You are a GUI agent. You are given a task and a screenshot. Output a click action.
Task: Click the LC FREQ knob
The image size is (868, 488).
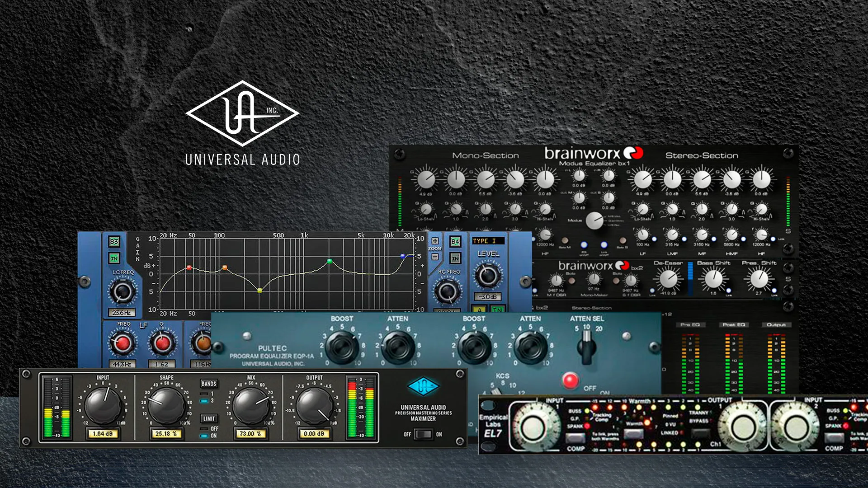click(x=123, y=292)
